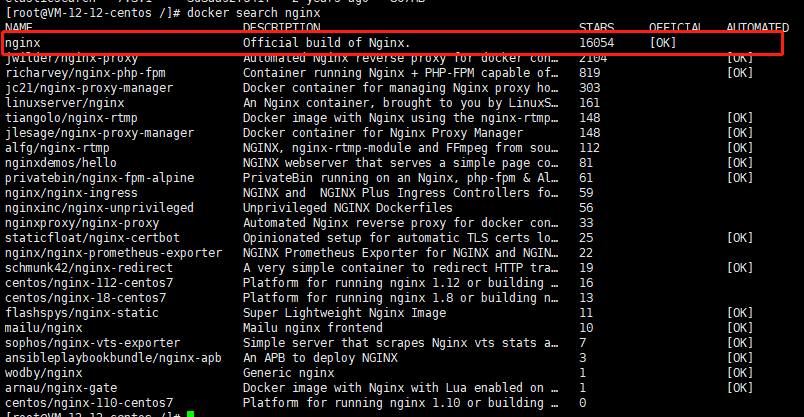Select the description "An APB to deploy NGINX"
Image resolution: width=804 pixels, height=417 pixels.
[x=320, y=358]
